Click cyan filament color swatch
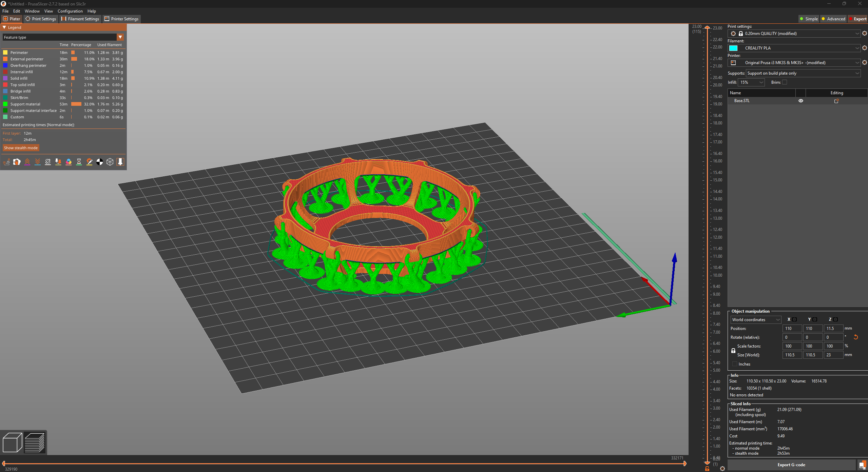 734,48
